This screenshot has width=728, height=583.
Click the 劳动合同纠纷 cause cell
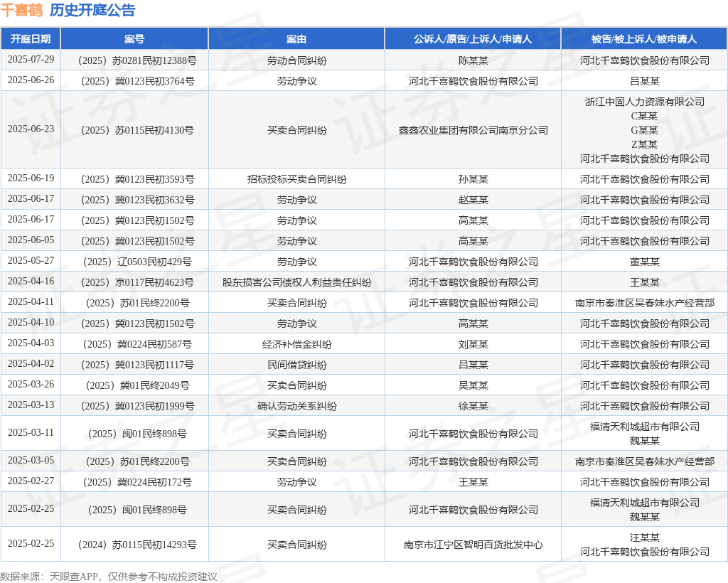pos(296,60)
